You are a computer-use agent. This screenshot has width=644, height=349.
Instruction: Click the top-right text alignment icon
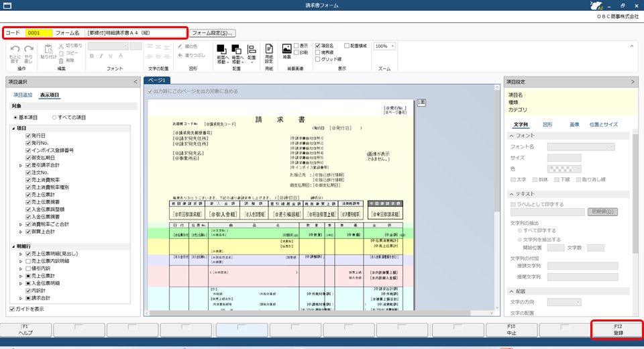click(x=166, y=47)
